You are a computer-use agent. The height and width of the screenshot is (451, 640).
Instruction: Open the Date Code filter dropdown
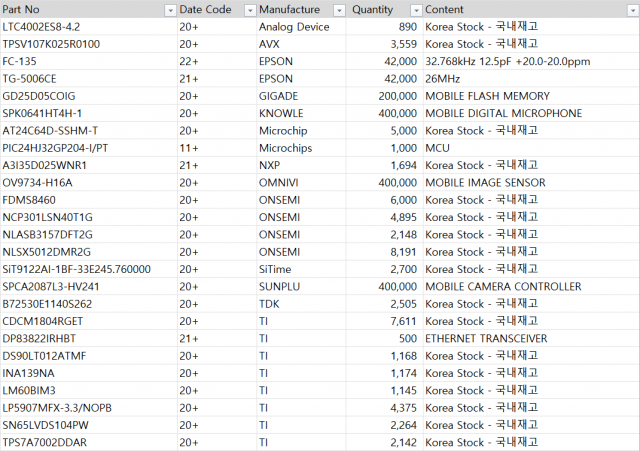(250, 11)
